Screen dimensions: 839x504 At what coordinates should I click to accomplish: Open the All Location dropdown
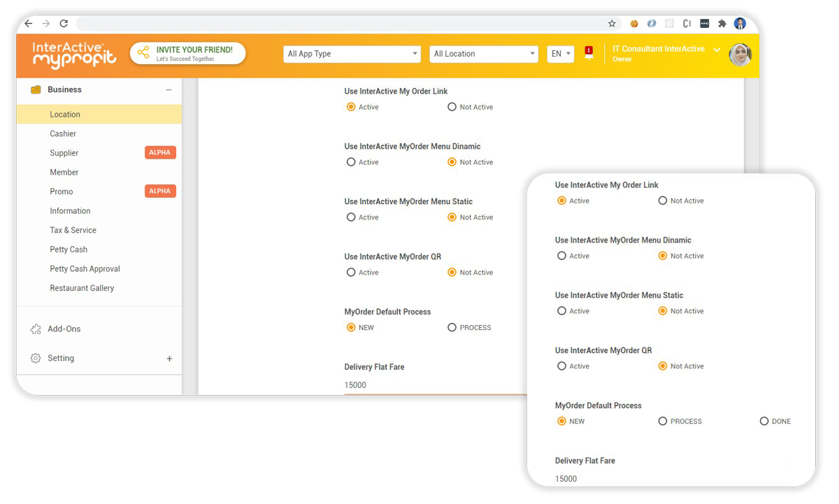(x=483, y=53)
